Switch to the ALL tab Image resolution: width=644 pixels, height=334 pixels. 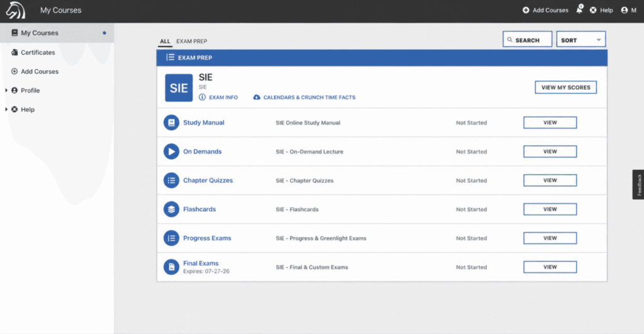pyautogui.click(x=165, y=42)
